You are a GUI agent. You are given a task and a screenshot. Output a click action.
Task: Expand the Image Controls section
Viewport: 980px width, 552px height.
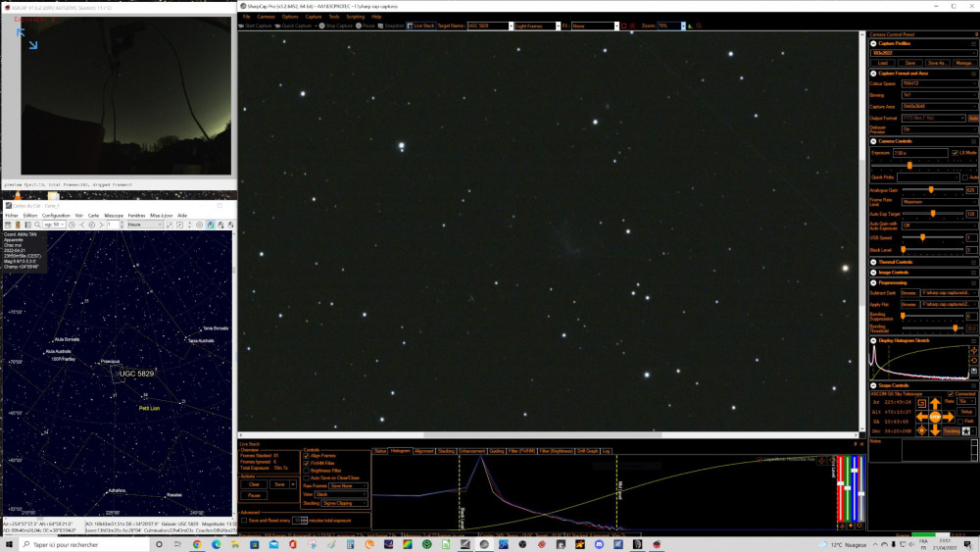874,273
